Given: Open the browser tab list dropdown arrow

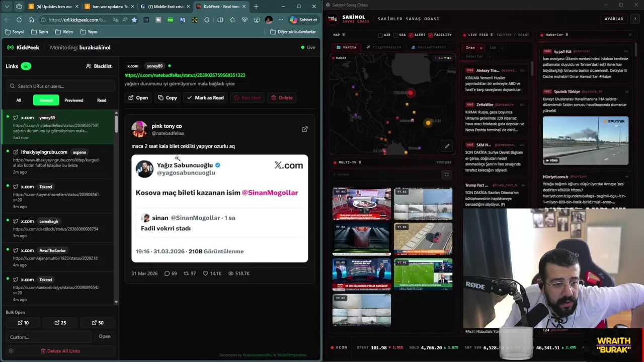Looking at the screenshot, I should point(7,7).
